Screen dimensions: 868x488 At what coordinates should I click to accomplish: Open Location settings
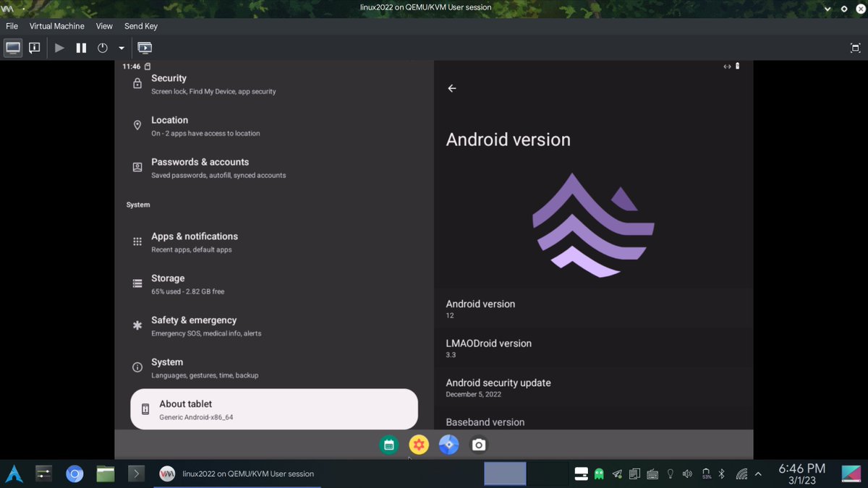tap(273, 126)
